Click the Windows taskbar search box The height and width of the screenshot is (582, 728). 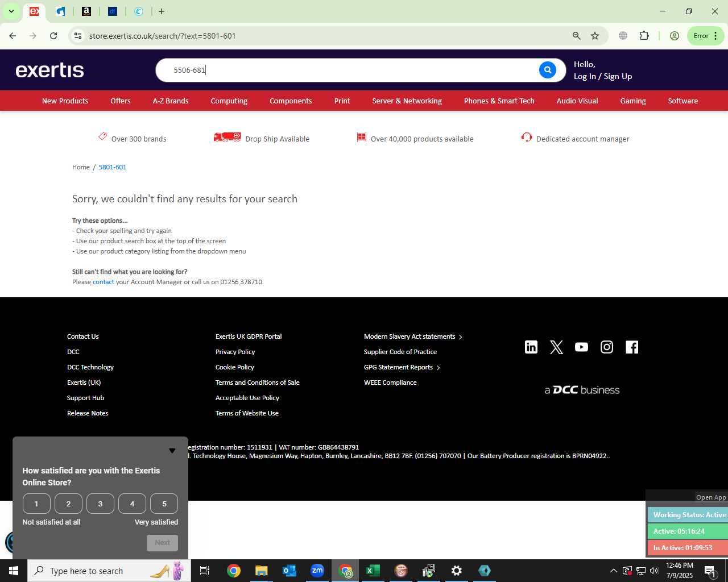(x=109, y=571)
